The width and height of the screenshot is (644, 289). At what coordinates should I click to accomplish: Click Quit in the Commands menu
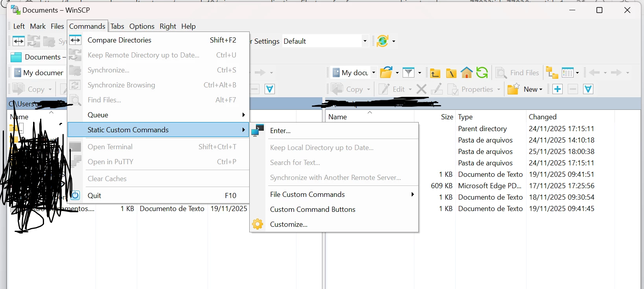coord(158,196)
